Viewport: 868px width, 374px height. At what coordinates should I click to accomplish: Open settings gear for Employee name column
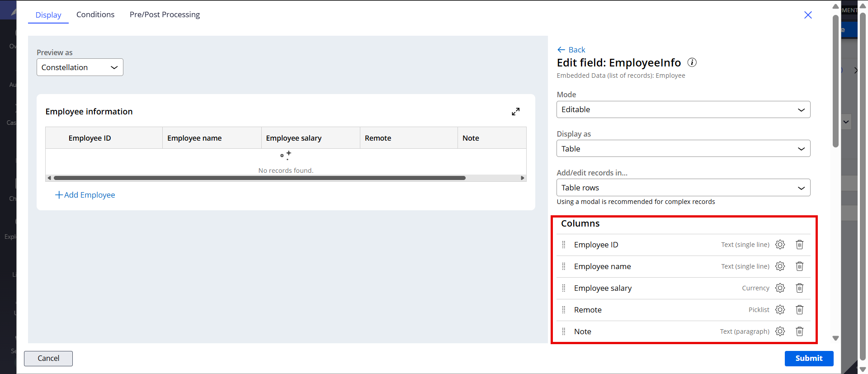(780, 266)
